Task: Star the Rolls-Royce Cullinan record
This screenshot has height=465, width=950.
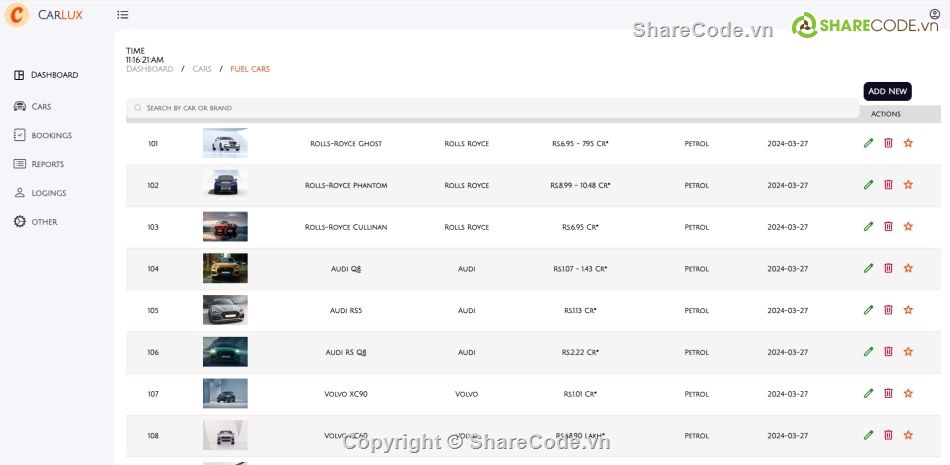Action: point(908,227)
